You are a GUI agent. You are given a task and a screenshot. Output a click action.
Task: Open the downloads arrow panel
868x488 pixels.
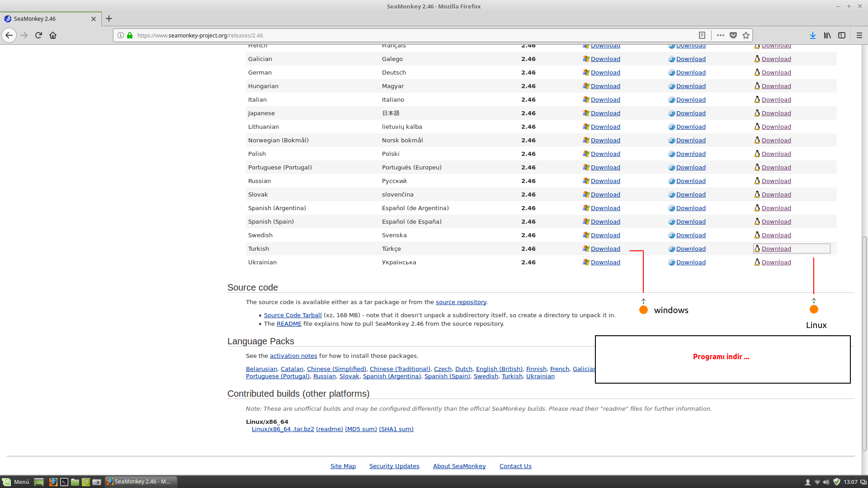click(x=812, y=35)
